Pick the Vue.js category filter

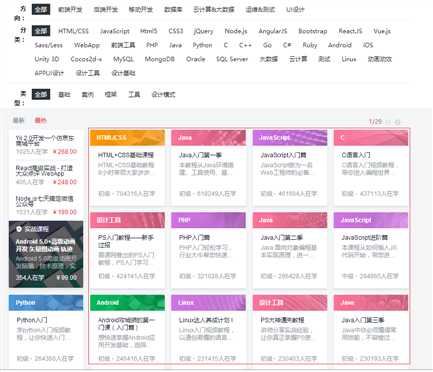pos(382,31)
